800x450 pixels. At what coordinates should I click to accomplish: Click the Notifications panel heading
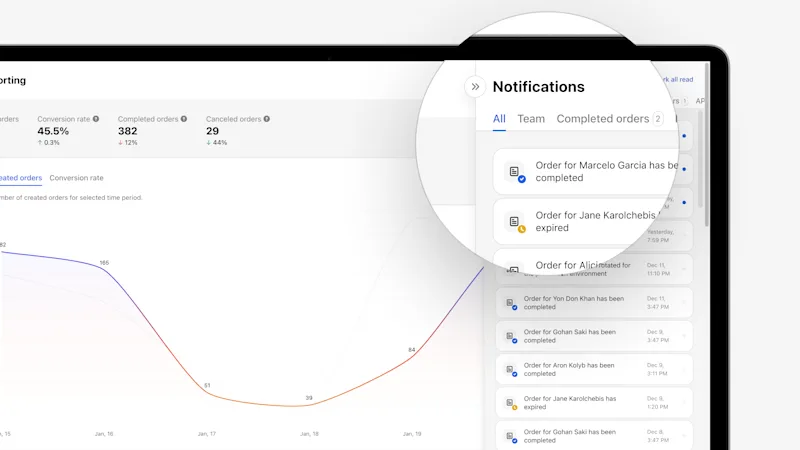tap(539, 87)
